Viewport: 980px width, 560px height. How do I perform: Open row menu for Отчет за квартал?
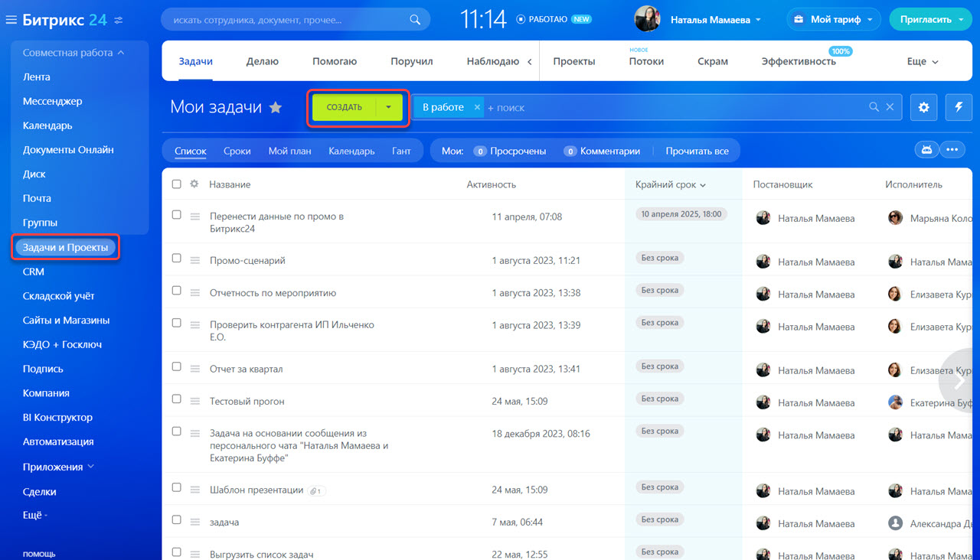click(x=194, y=370)
